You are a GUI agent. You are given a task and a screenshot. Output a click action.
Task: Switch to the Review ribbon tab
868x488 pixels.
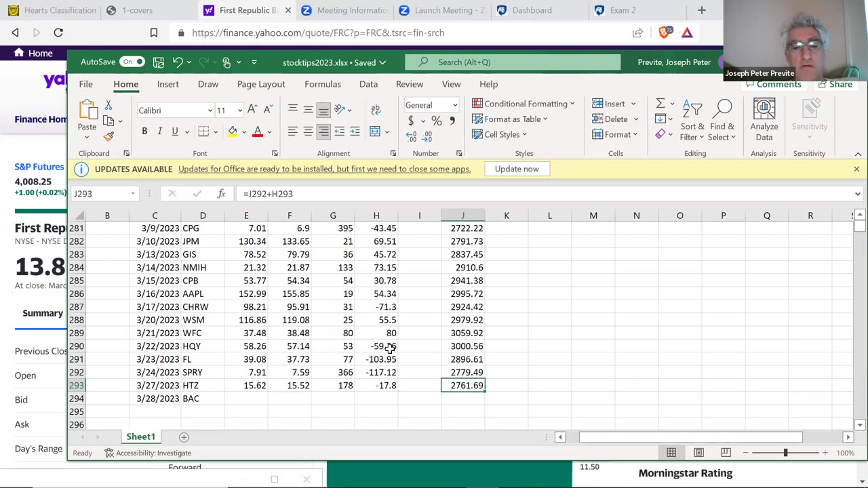pos(410,84)
